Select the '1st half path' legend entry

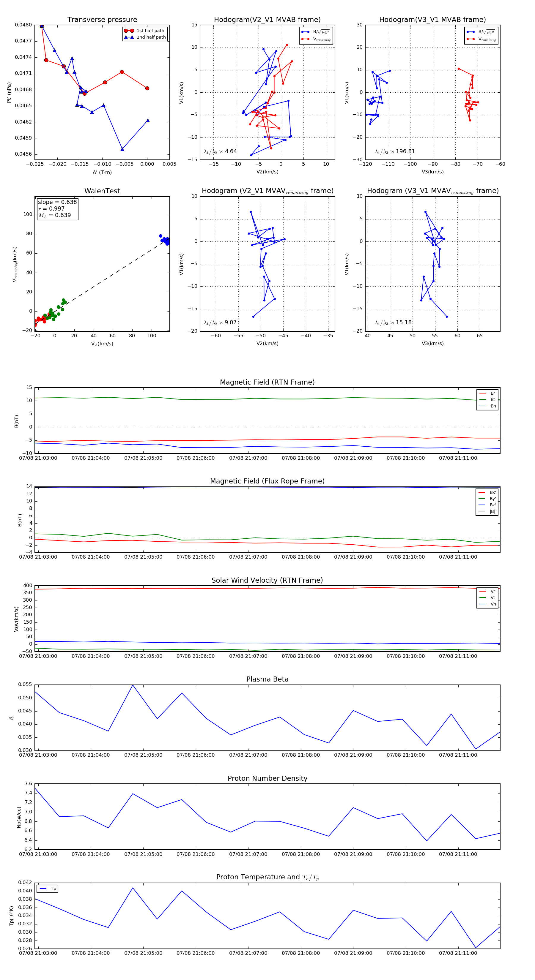coord(144,31)
